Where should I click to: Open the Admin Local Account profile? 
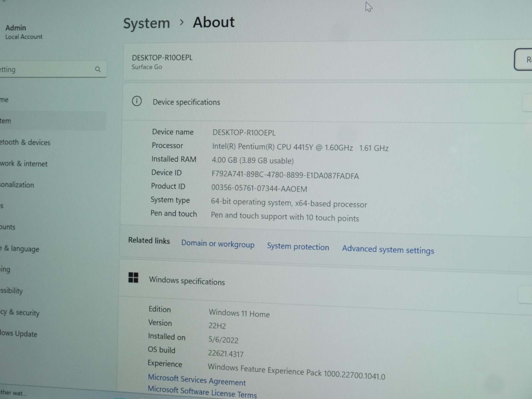coord(23,32)
